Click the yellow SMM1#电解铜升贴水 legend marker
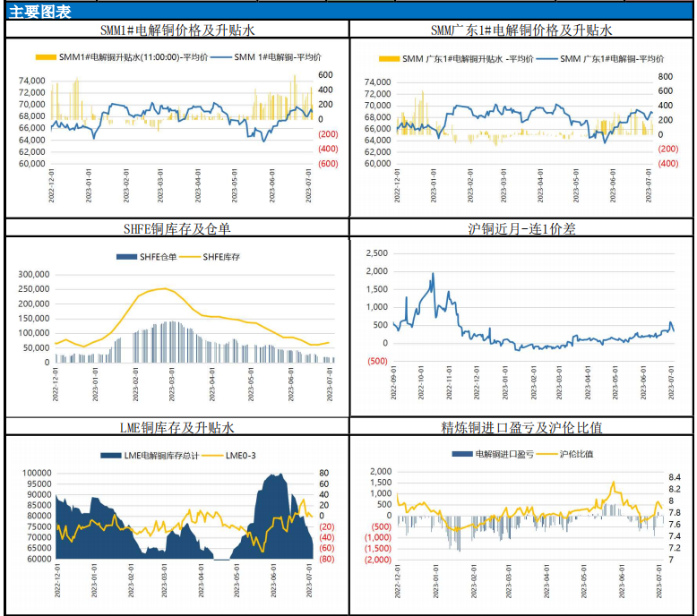Image resolution: width=697 pixels, height=616 pixels. [x=46, y=58]
